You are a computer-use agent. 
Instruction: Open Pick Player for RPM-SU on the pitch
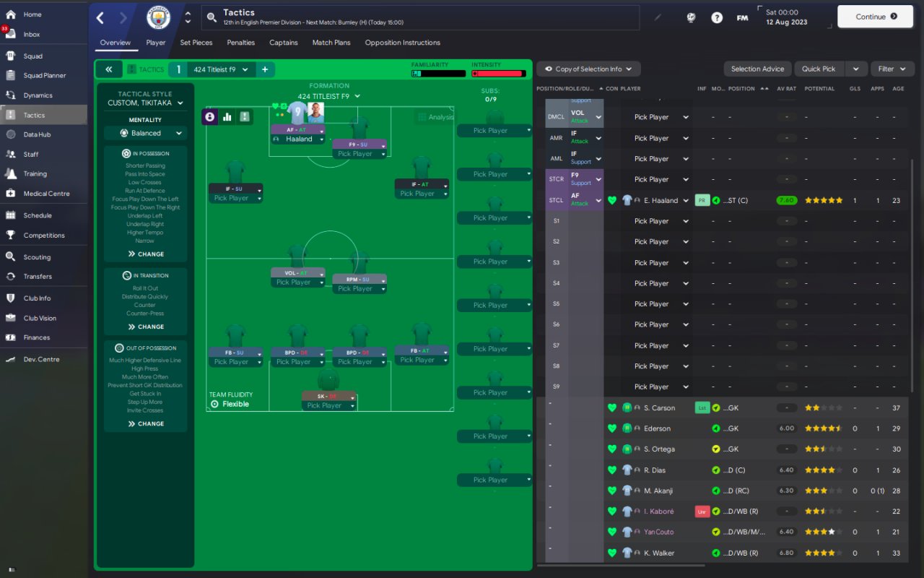pyautogui.click(x=359, y=288)
